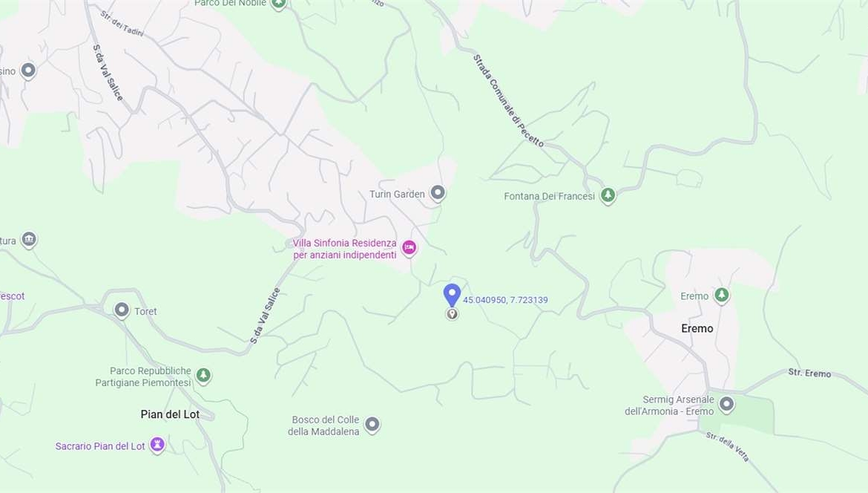This screenshot has height=493, width=868.
Task: Open the Turin Garden place marker
Action: pyautogui.click(x=438, y=193)
